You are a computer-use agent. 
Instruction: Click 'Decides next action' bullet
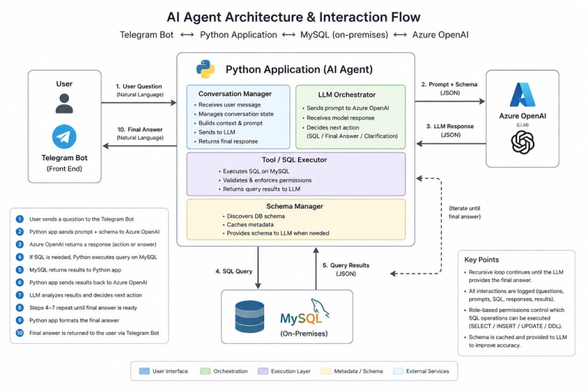[x=332, y=128]
